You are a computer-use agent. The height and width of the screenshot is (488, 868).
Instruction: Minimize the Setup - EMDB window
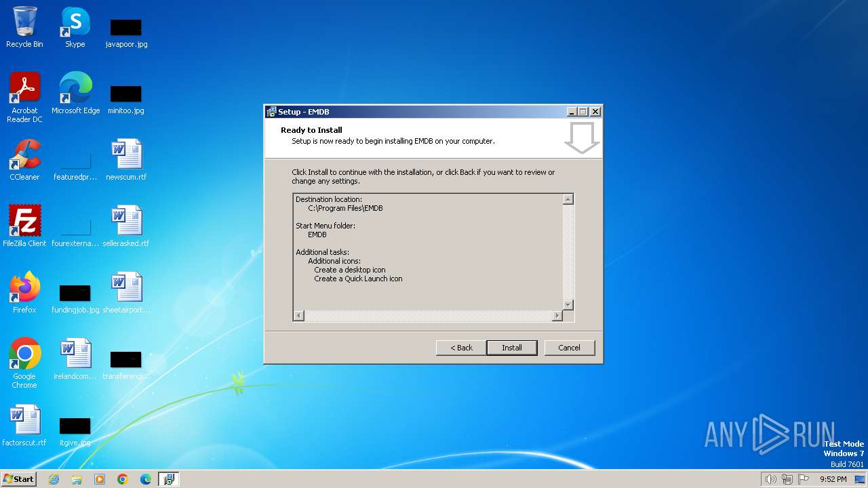[572, 112]
